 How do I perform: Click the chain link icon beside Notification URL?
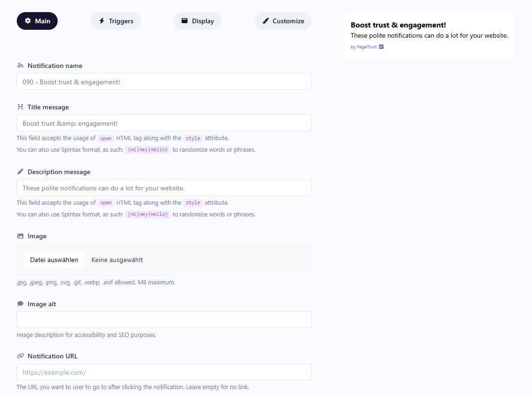pyautogui.click(x=20, y=356)
